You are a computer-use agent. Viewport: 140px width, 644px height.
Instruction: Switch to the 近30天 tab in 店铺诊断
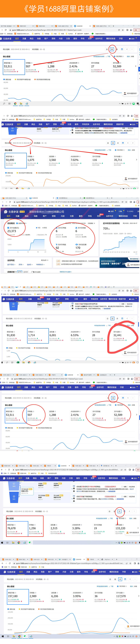point(26,272)
